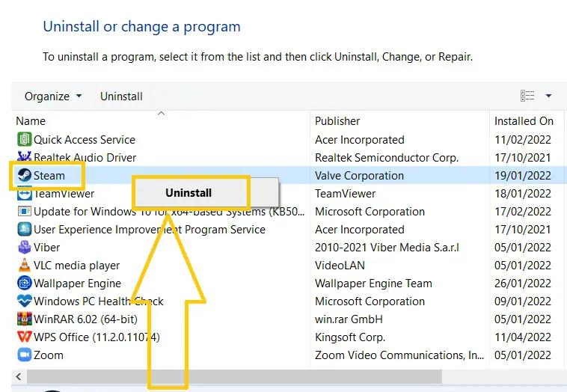
Task: Click the 19/01/2022 install date
Action: point(523,175)
